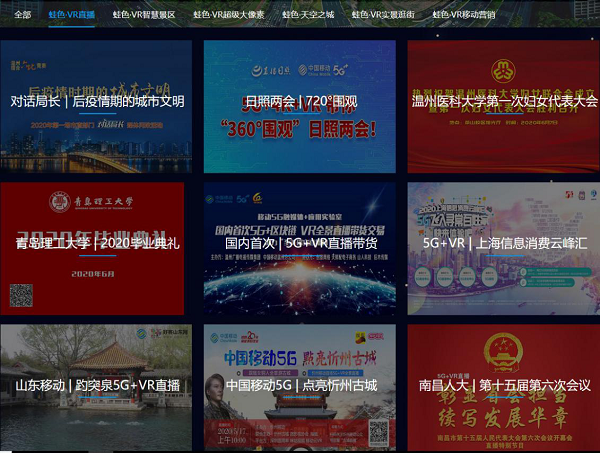Select the 全部 tab
600x453 pixels.
[23, 15]
